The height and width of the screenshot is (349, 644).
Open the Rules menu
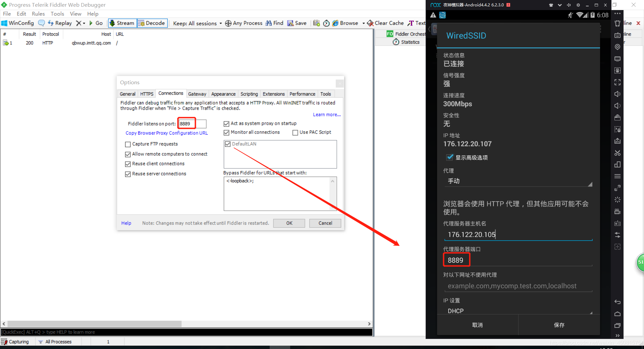coord(38,14)
